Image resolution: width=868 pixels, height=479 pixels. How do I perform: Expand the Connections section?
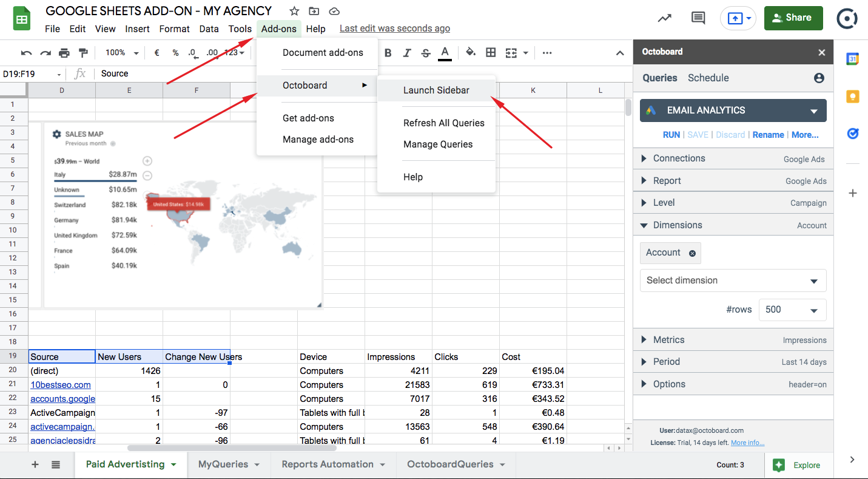tap(733, 158)
